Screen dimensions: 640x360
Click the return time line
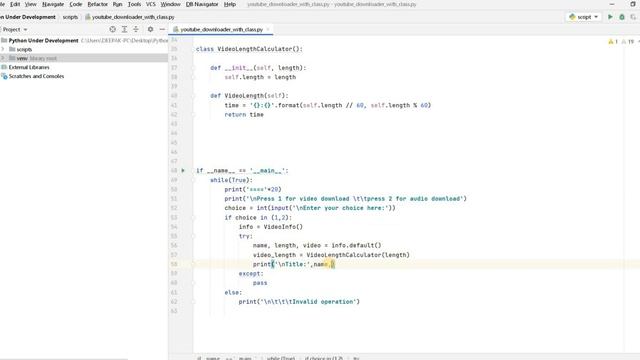tap(244, 115)
